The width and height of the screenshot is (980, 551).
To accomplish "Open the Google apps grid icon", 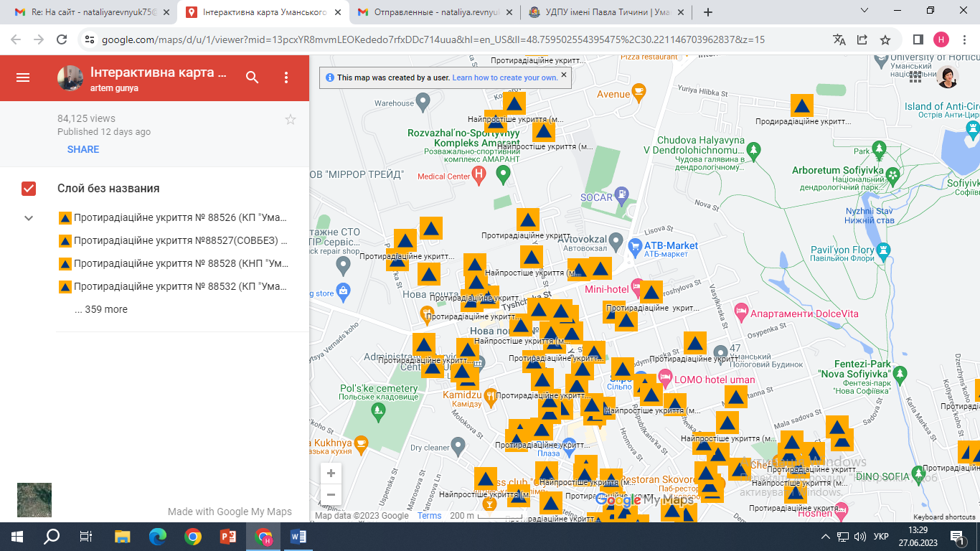I will coord(915,77).
